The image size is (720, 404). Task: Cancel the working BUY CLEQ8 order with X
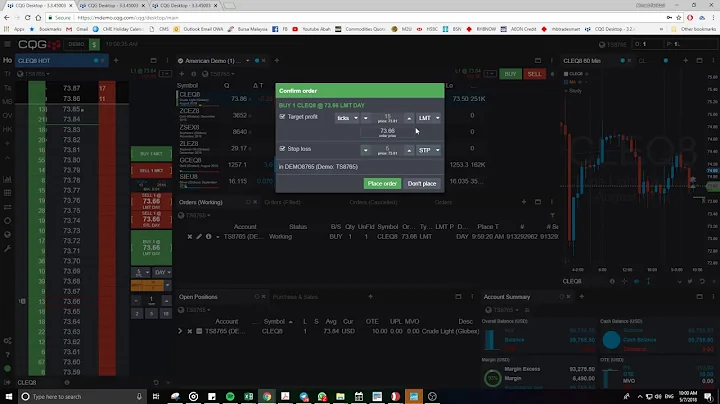coord(190,236)
